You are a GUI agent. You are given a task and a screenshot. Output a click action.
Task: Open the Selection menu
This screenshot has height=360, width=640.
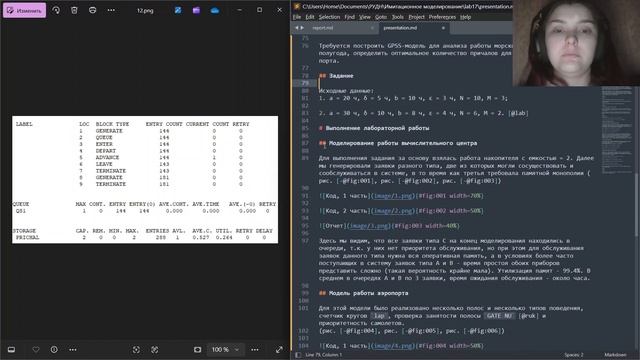[329, 17]
